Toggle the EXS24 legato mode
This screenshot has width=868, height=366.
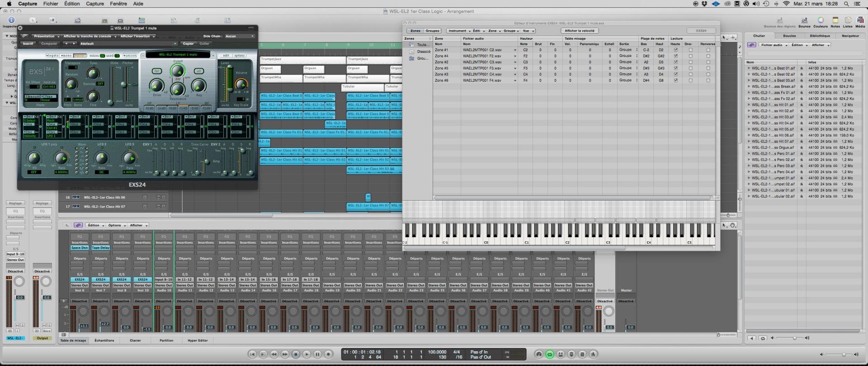pyautogui.click(x=52, y=56)
